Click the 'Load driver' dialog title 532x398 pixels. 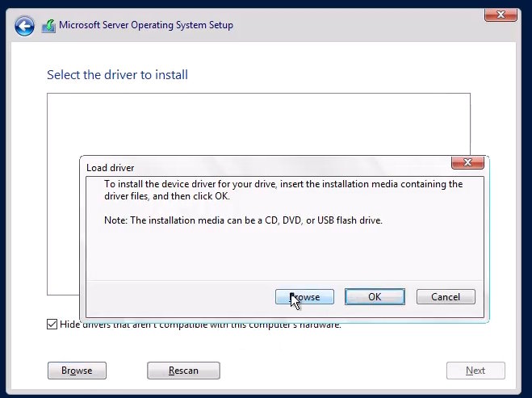click(x=111, y=168)
